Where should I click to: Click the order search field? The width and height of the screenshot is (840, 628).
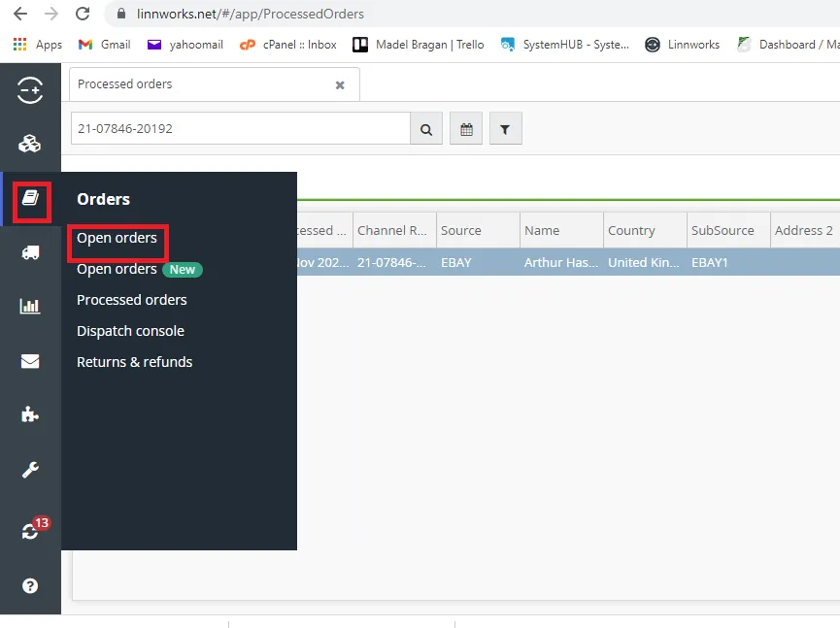point(241,128)
